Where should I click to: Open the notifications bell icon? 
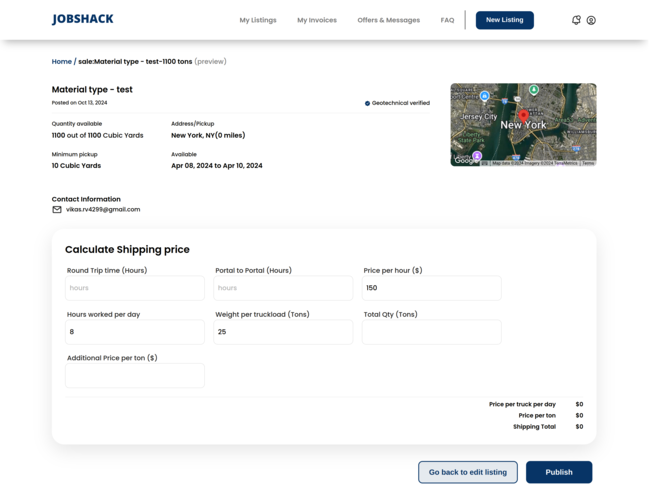click(x=576, y=20)
